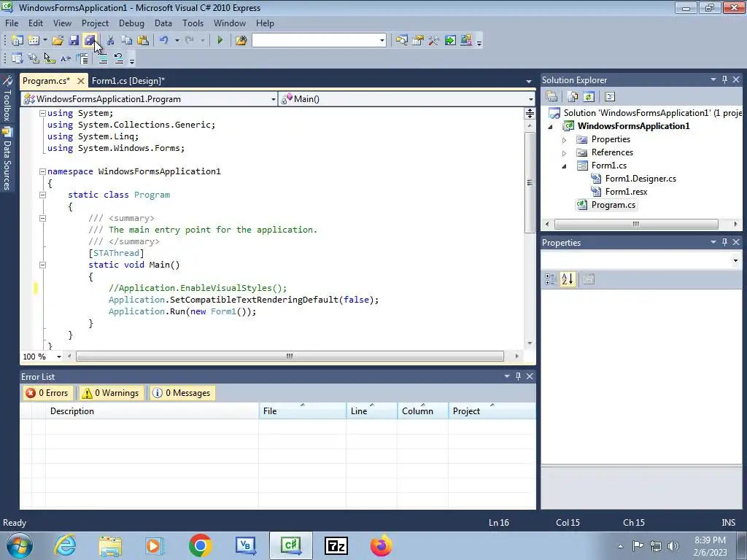Open the active documents list dropdown arrow
This screenshot has height=560, width=747.
click(528, 82)
